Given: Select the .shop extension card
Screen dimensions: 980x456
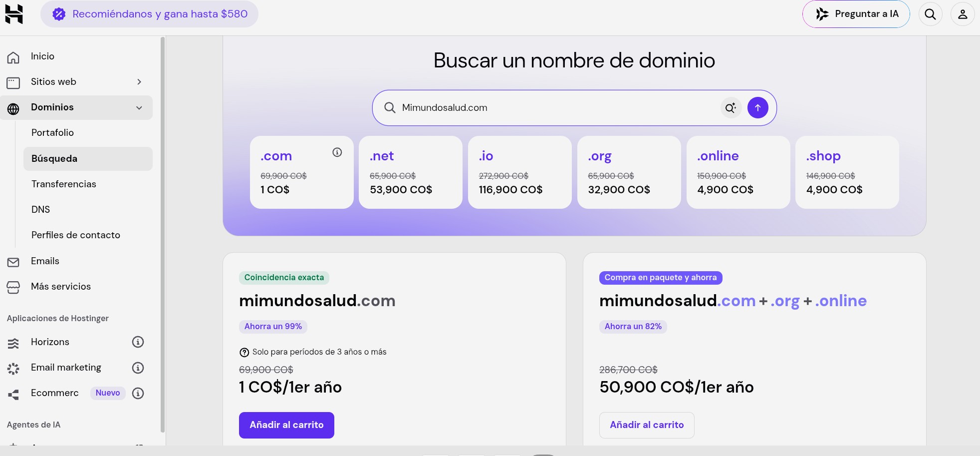Looking at the screenshot, I should (847, 172).
